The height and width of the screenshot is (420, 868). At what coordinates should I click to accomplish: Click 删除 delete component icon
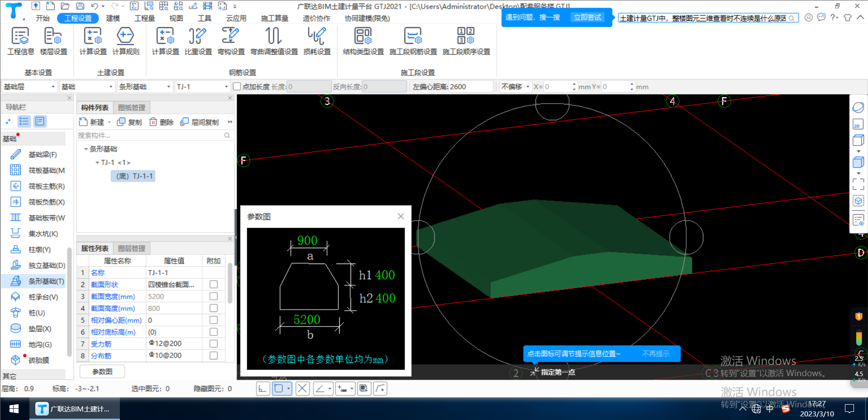161,122
